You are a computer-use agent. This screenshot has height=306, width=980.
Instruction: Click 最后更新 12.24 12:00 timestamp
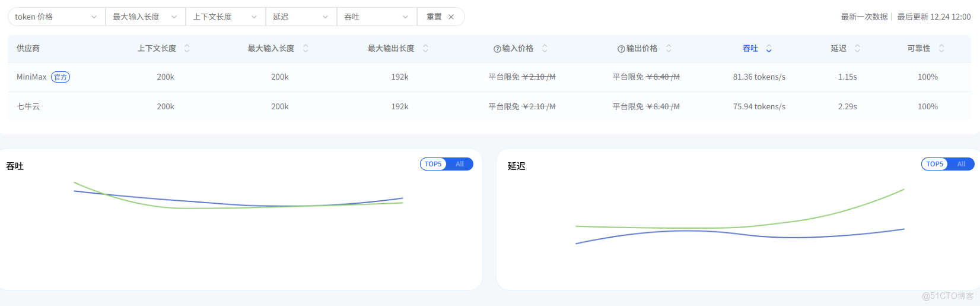(934, 17)
